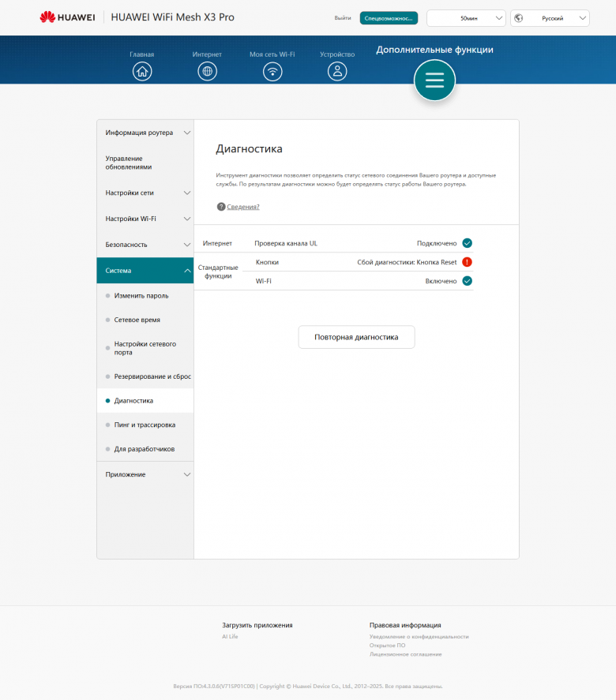Open the Устройство user icon

click(x=337, y=72)
